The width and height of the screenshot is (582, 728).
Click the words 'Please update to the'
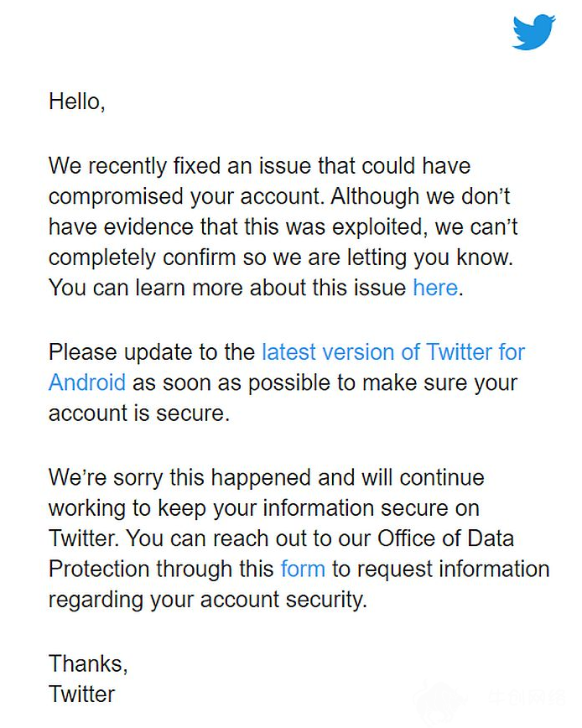[x=153, y=352]
